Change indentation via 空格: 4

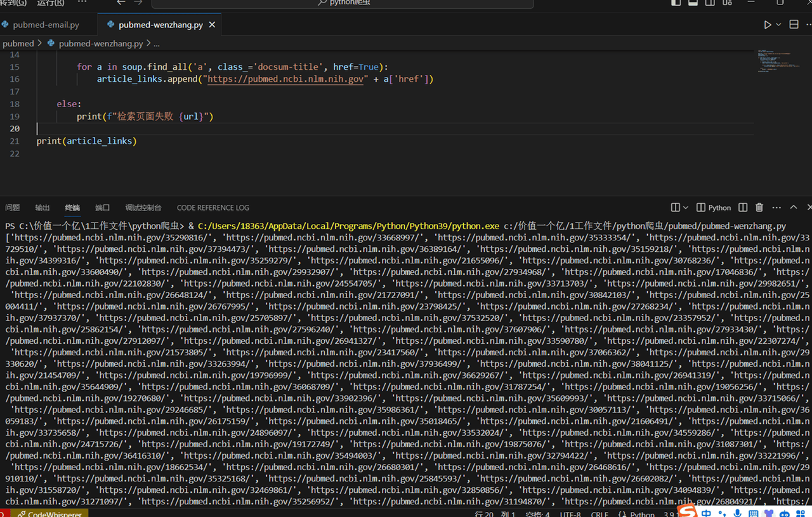click(x=537, y=514)
